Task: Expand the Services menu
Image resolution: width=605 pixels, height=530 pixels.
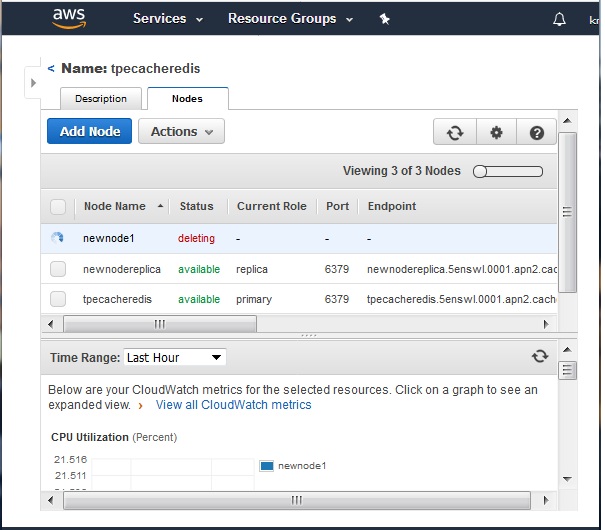Action: tap(168, 19)
